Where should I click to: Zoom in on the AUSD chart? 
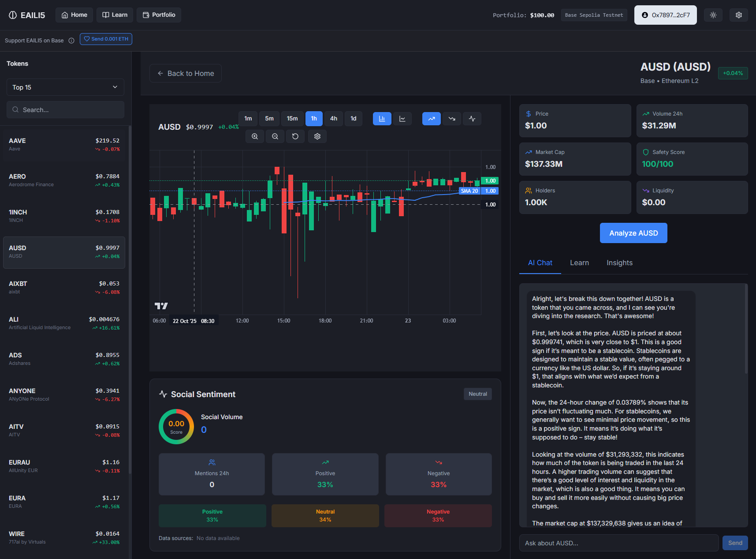pos(254,136)
